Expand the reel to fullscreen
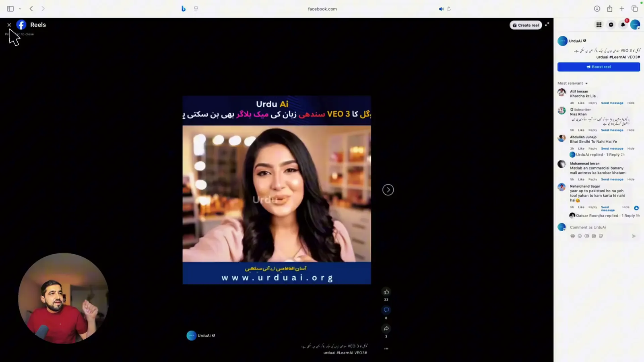Viewport: 644px width, 362px height. (x=547, y=25)
